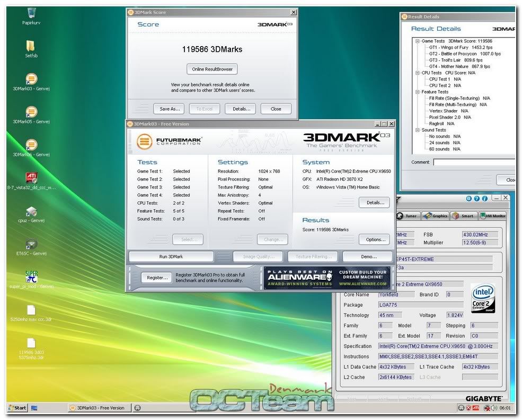This screenshot has height=420, width=522.
Task: Open the Setfsb folder on desktop
Action: [x=30, y=46]
